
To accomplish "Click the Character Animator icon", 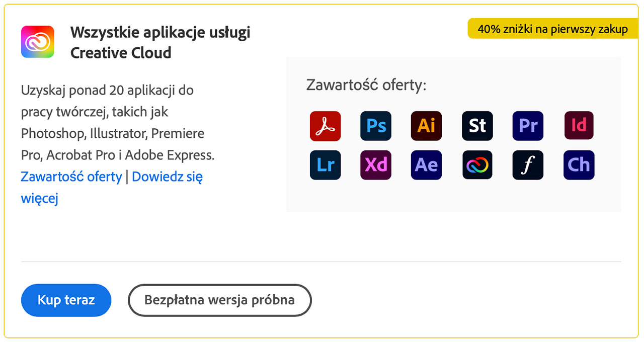I will click(x=579, y=165).
